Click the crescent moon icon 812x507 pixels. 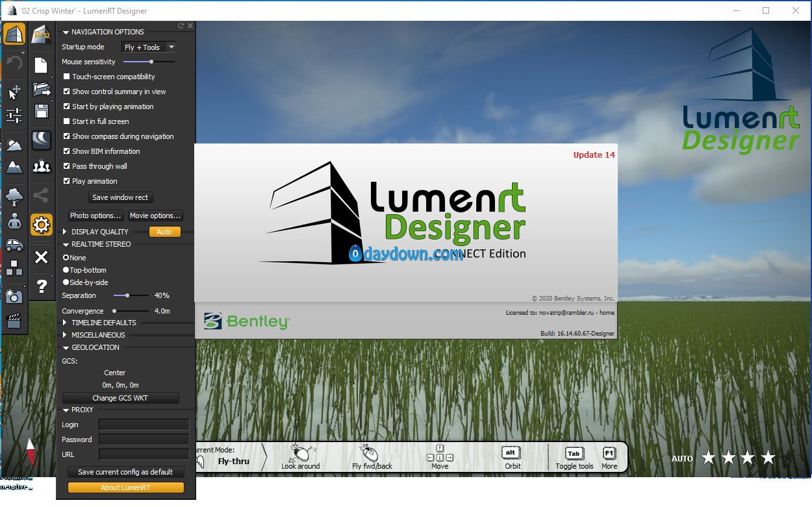pos(42,140)
